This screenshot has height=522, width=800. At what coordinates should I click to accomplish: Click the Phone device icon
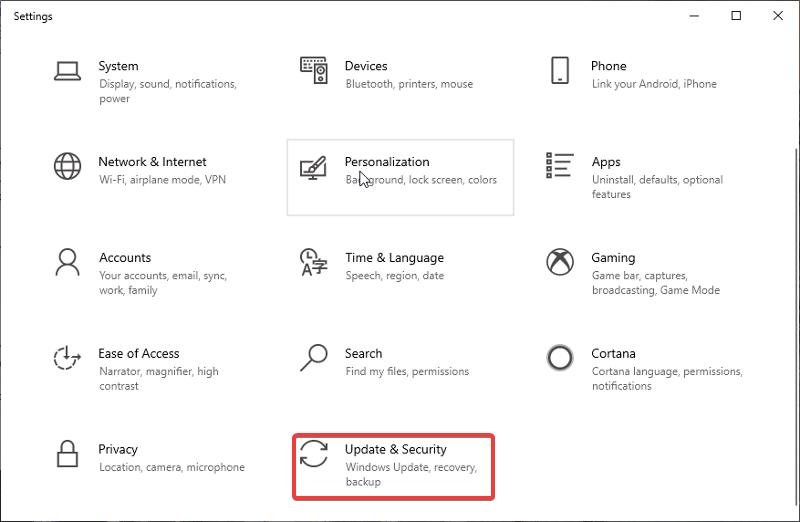tap(560, 70)
